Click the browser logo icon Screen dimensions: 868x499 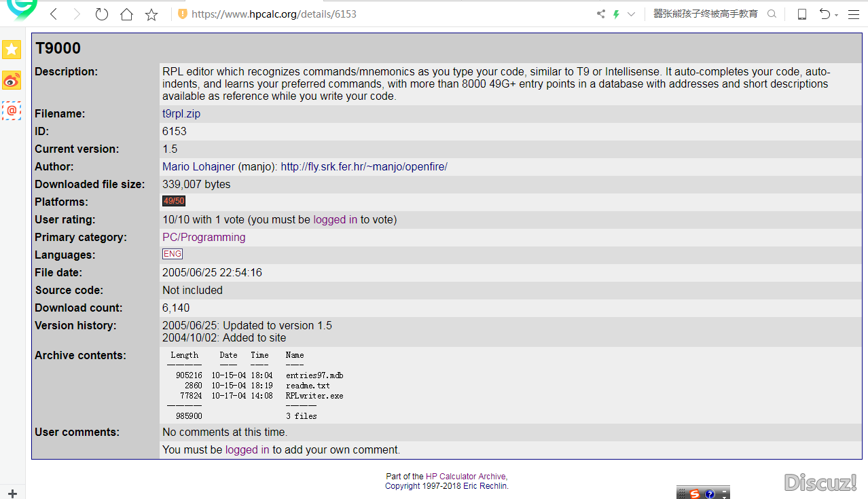[22, 10]
